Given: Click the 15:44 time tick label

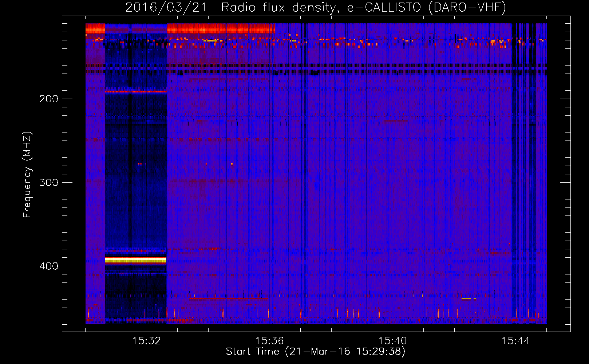Looking at the screenshot, I should (x=516, y=341).
